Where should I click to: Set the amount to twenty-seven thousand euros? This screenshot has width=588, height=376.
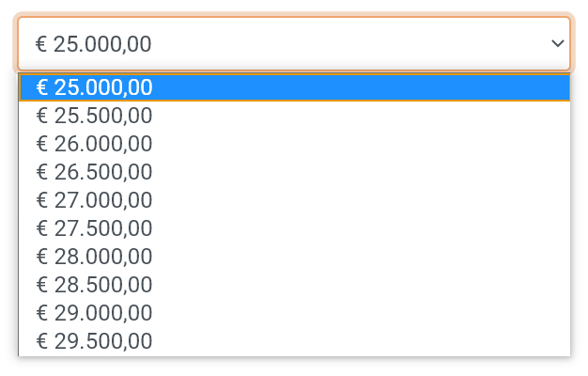pos(294,200)
